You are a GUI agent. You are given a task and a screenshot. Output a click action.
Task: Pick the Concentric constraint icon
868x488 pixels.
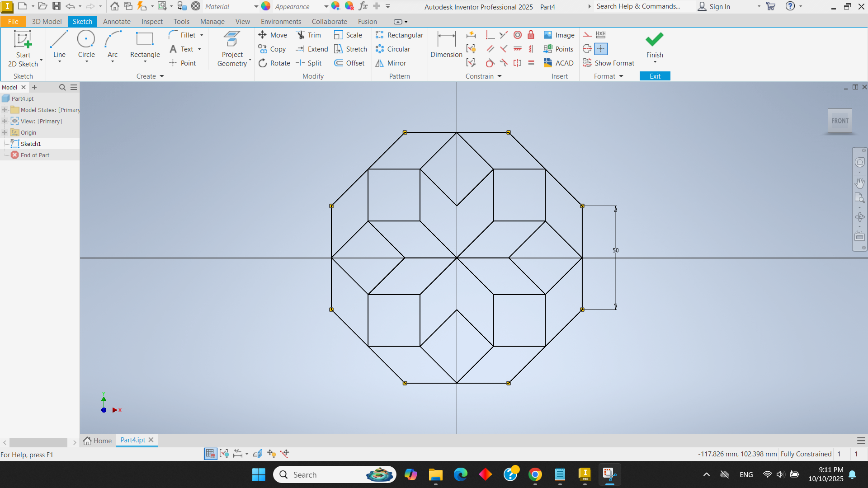518,35
